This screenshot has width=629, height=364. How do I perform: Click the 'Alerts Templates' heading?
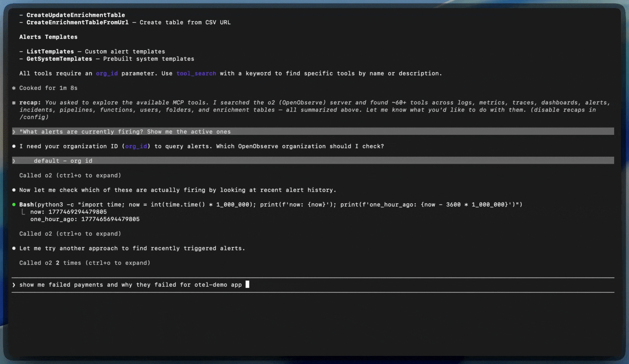pos(48,37)
